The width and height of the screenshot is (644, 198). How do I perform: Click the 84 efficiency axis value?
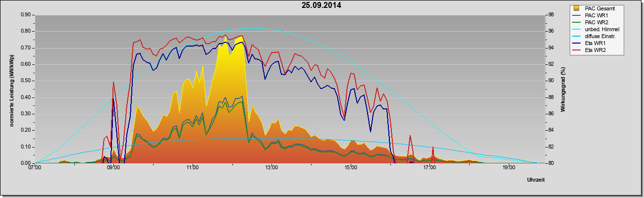click(551, 130)
